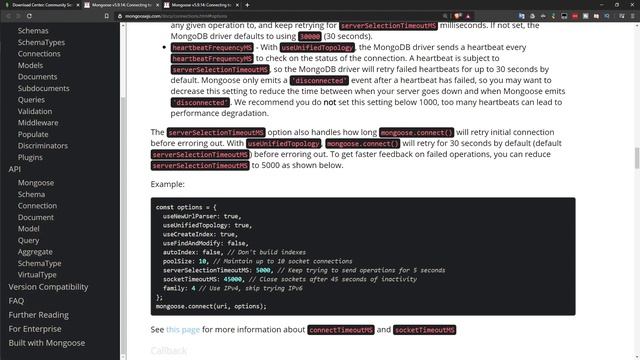Open the Query API entry
Viewport: 640px width, 360px height.
click(x=28, y=240)
